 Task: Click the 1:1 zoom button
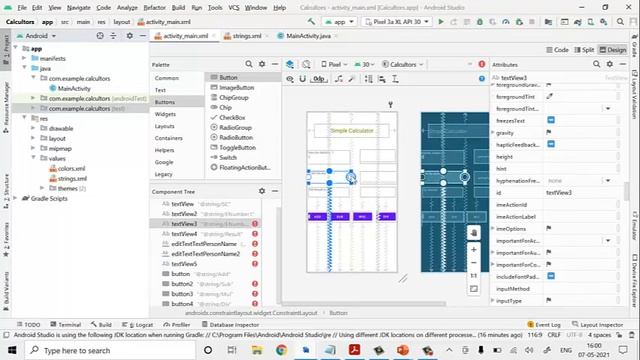pyautogui.click(x=473, y=276)
